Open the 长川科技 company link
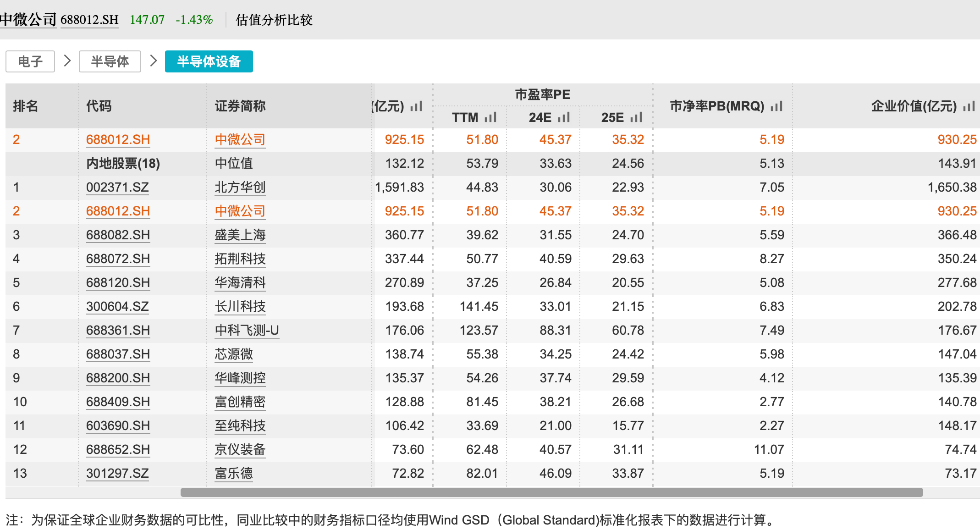980x530 pixels. click(240, 306)
